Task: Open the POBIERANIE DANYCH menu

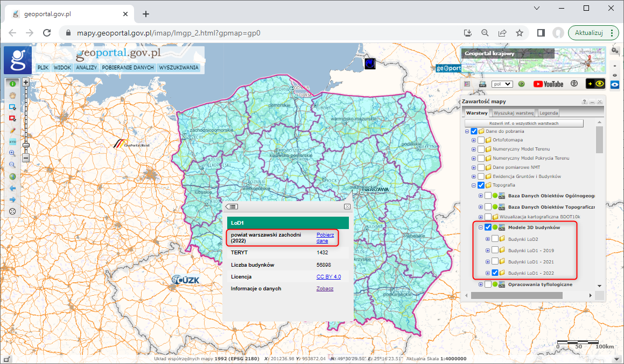Action: tap(128, 68)
